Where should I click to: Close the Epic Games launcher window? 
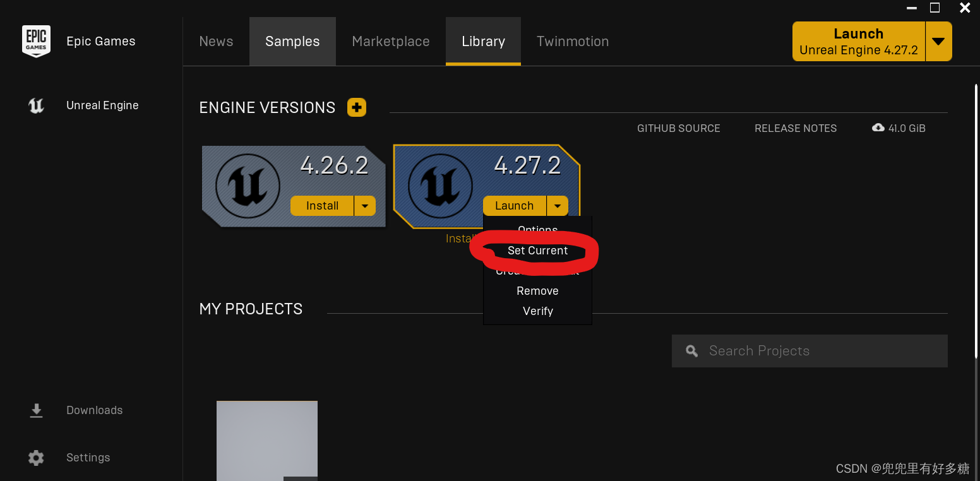pos(965,8)
